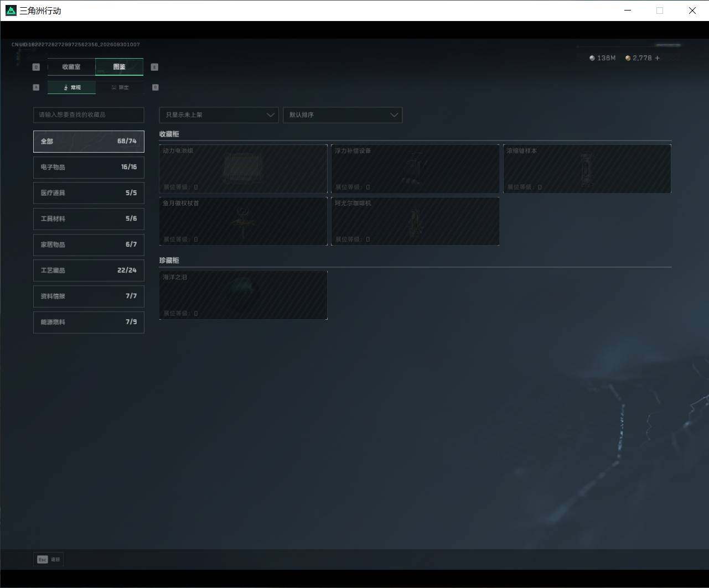Screen dimensions: 709x588
Task: Open the 海洋之泪 treasure card
Action: 244,295
